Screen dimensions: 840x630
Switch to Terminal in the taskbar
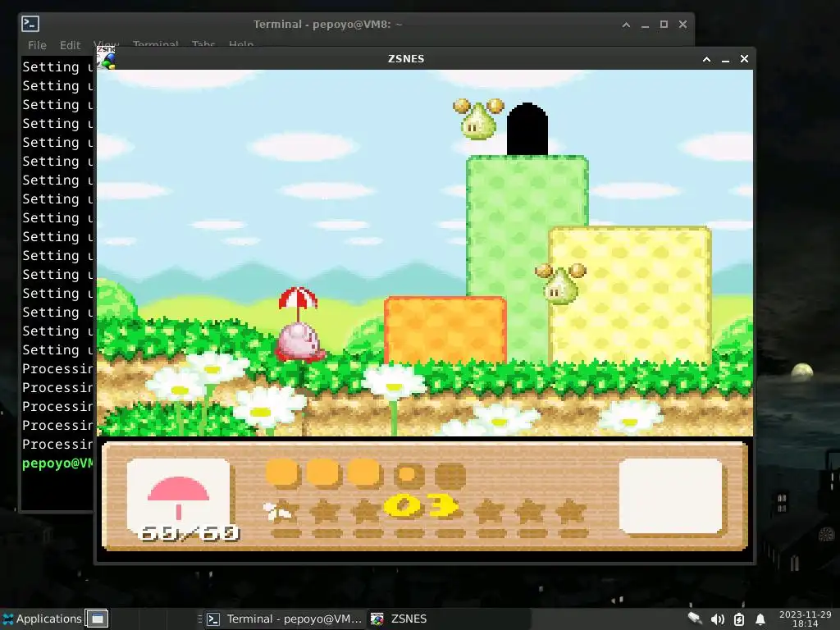tap(285, 619)
